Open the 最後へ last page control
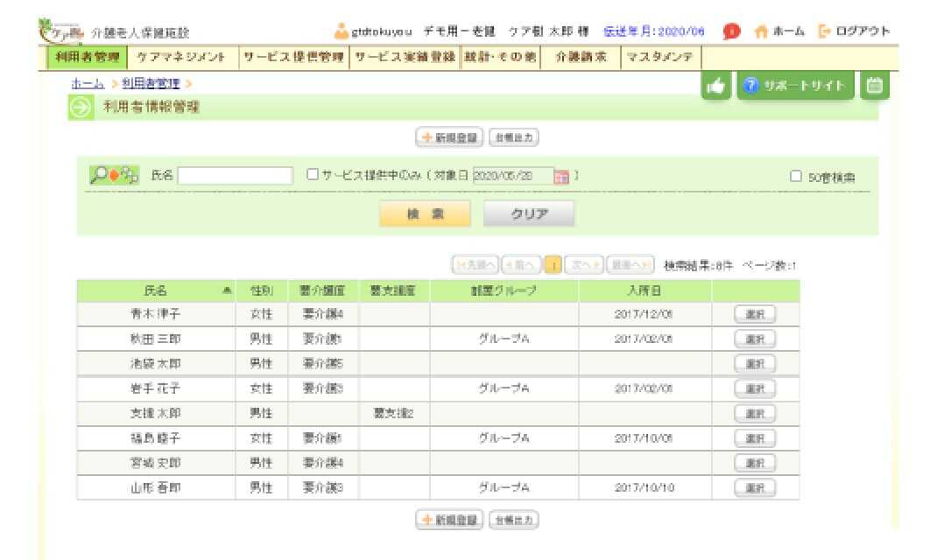This screenshot has width=944, height=560. (632, 264)
